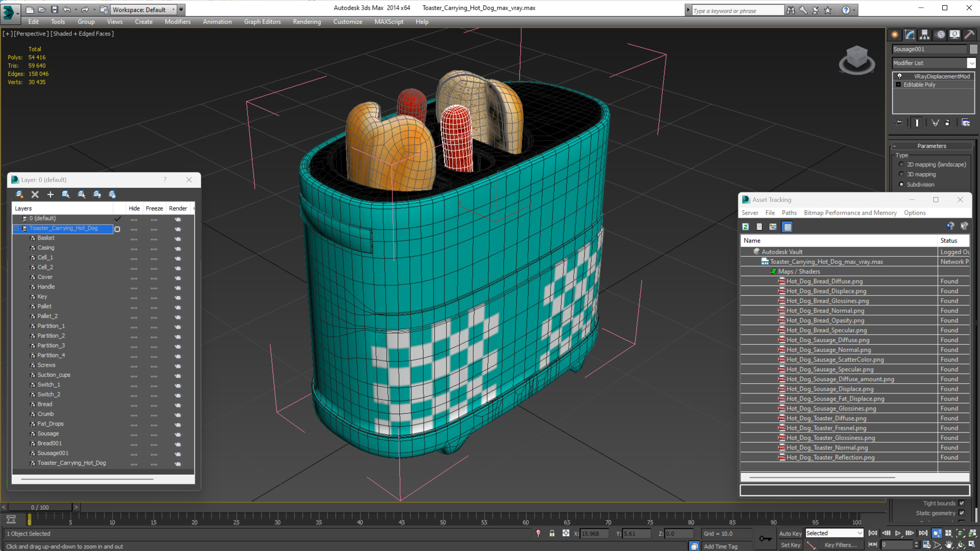The height and width of the screenshot is (551, 980).
Task: Switch to the Modify command panel tab
Action: pos(910,35)
